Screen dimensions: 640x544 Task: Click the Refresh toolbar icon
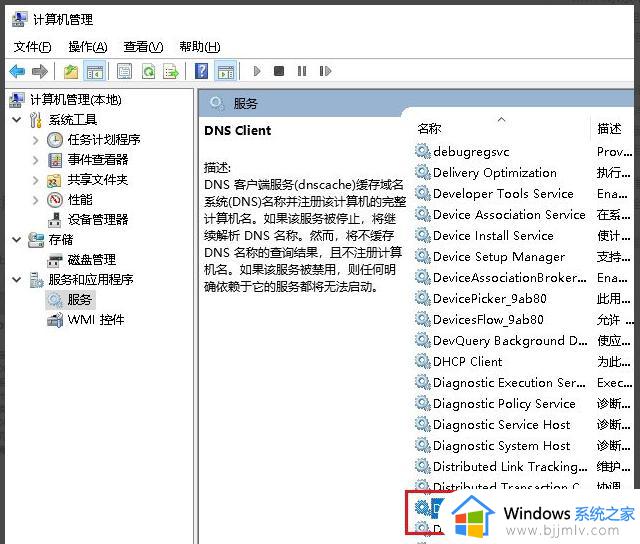[148, 71]
